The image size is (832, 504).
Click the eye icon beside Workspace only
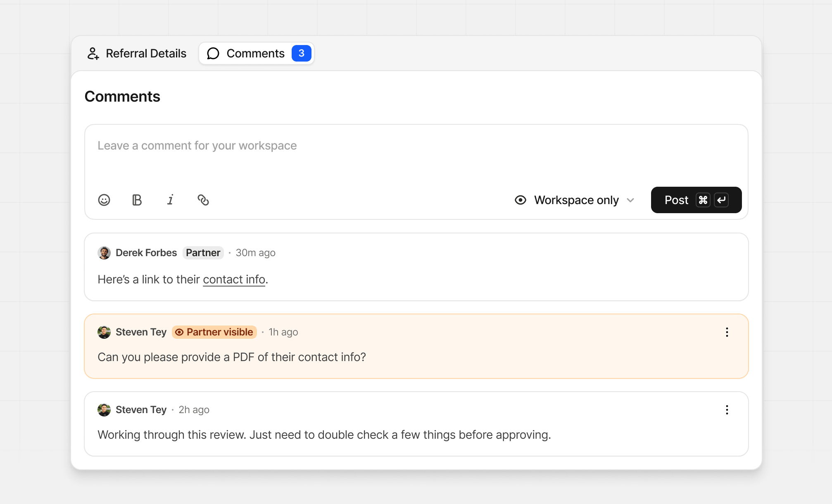pos(521,200)
